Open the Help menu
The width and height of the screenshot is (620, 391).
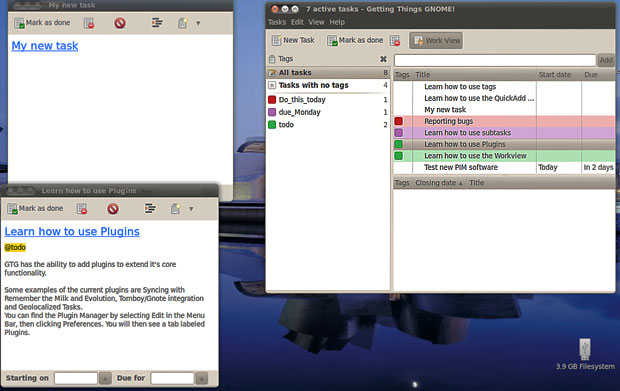click(x=337, y=22)
